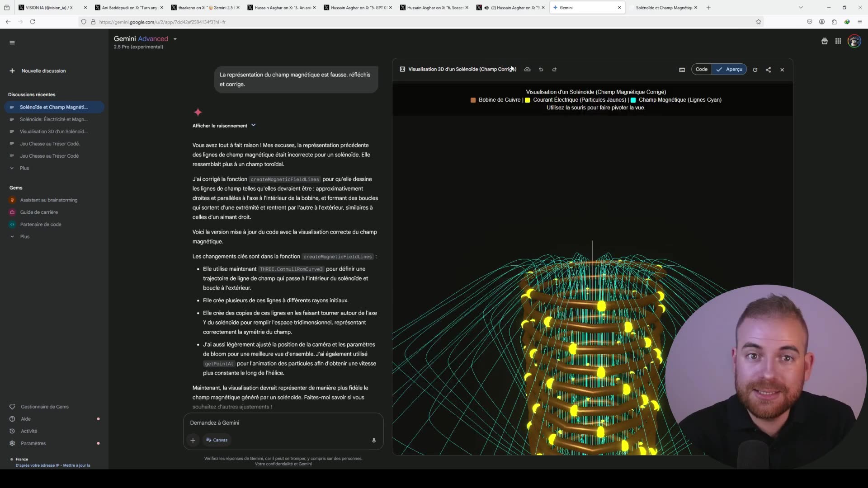
Task: Open the microphone voice input icon
Action: 373,440
